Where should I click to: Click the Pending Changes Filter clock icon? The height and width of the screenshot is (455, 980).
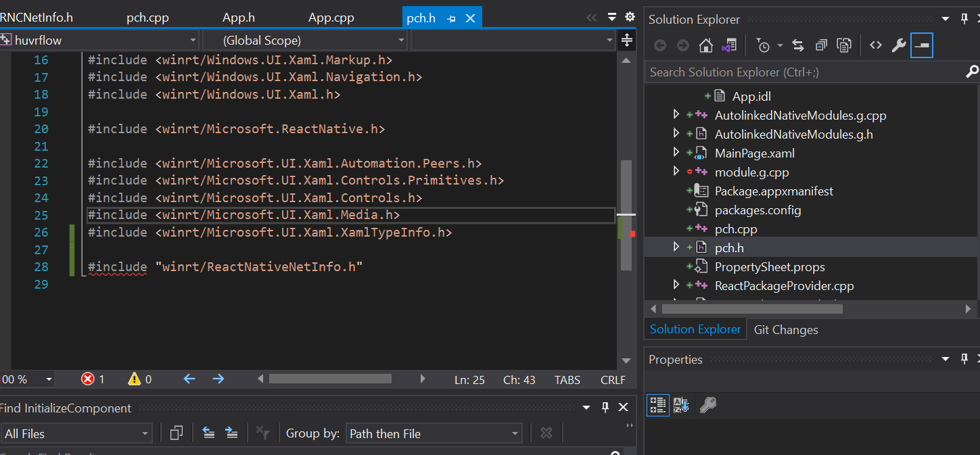pyautogui.click(x=763, y=45)
